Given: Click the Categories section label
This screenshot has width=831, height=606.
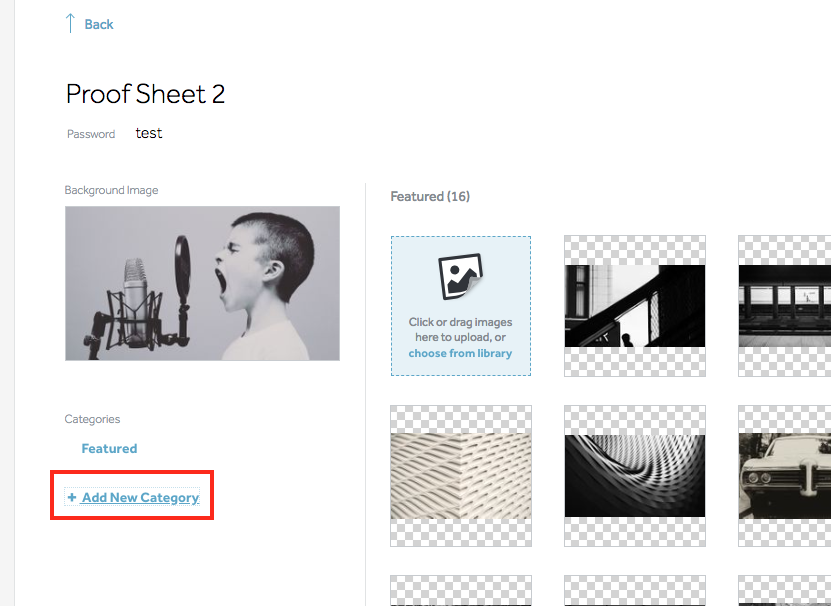Looking at the screenshot, I should point(92,419).
